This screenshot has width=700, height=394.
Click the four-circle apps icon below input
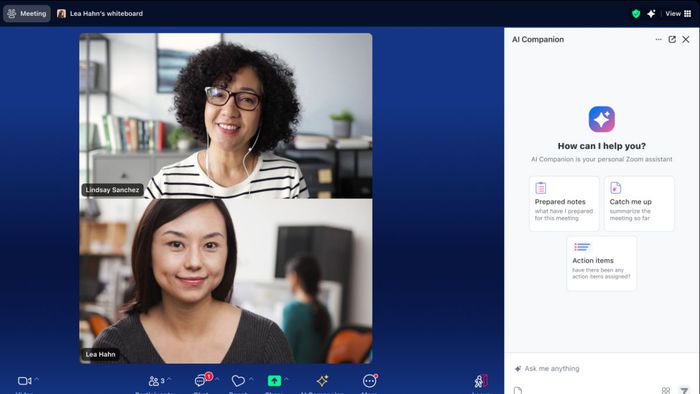666,390
